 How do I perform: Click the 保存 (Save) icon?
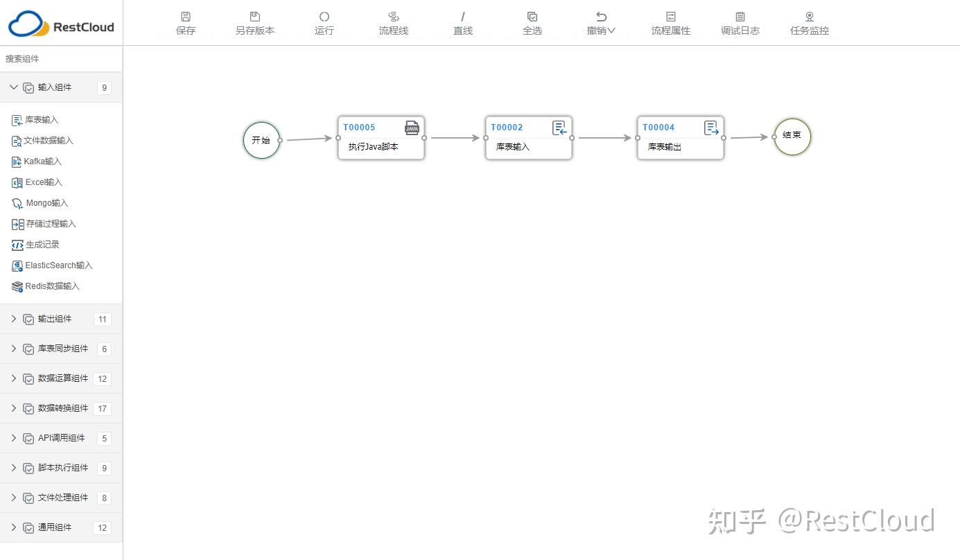186,22
